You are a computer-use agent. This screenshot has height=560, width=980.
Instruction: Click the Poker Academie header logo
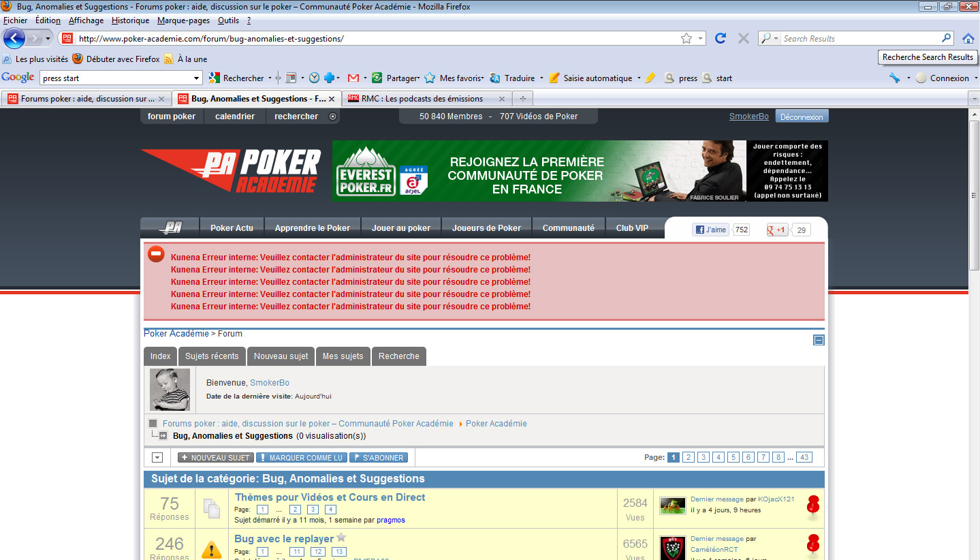[x=231, y=170]
